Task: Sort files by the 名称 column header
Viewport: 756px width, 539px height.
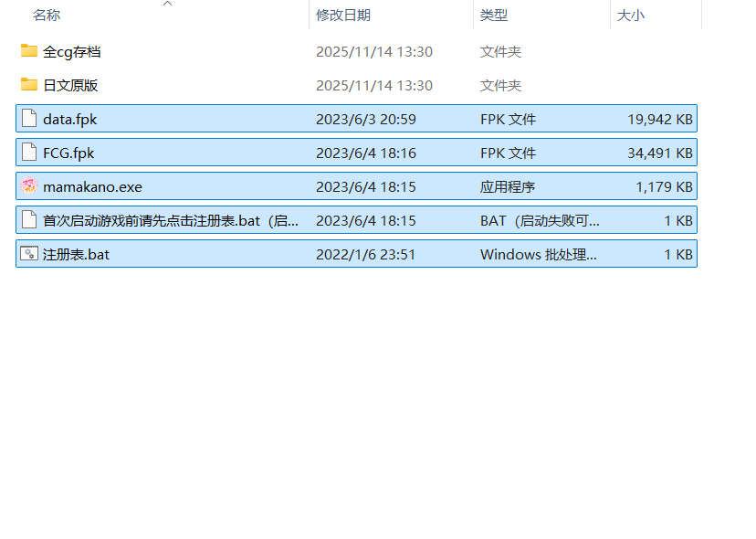Action: click(x=47, y=16)
